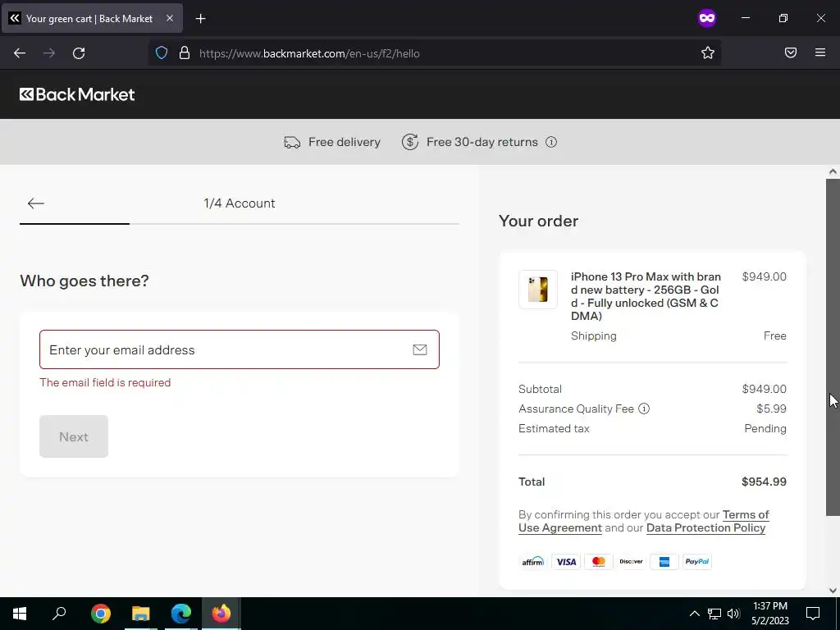Click the iPhone 13 Pro Max thumbnail
This screenshot has width=840, height=630.
click(x=538, y=290)
